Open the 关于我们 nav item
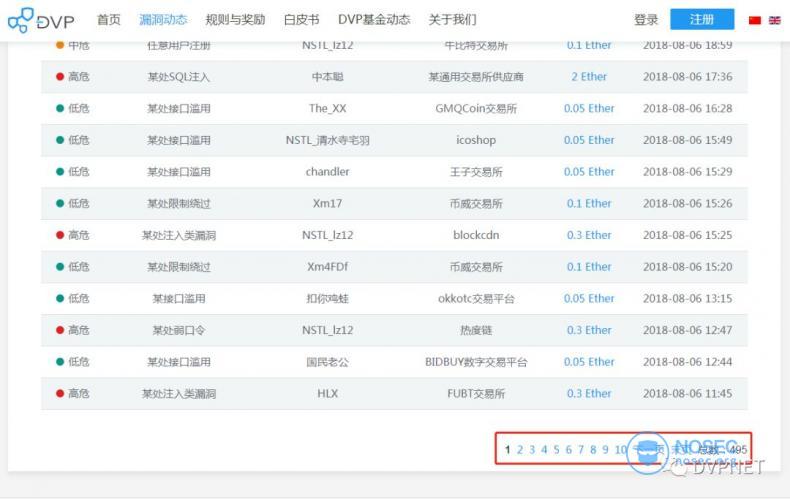The height and width of the screenshot is (499, 790). 452,20
